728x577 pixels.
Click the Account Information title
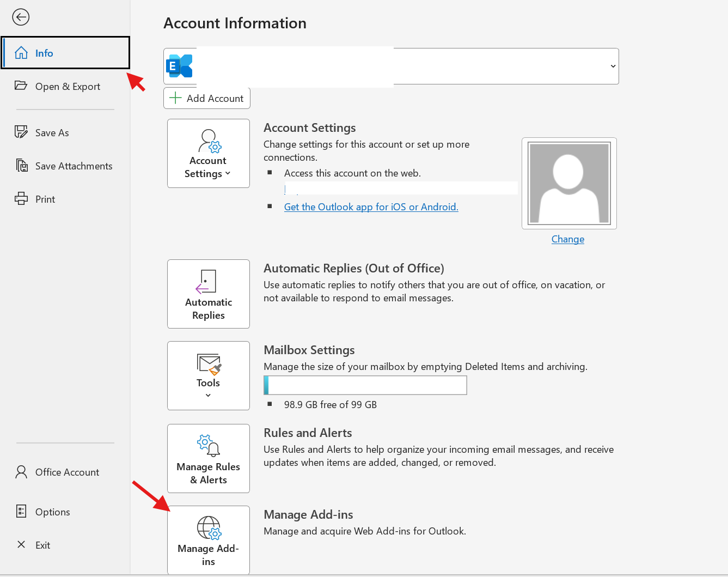(235, 23)
